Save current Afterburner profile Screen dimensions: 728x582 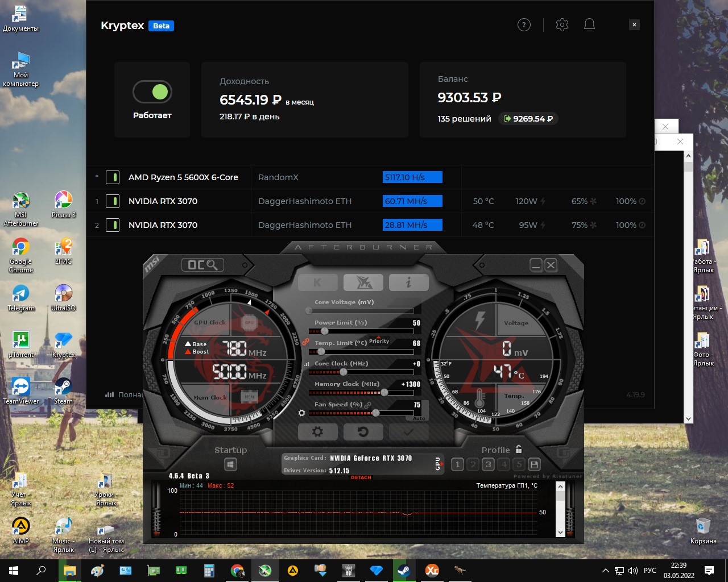(x=534, y=464)
